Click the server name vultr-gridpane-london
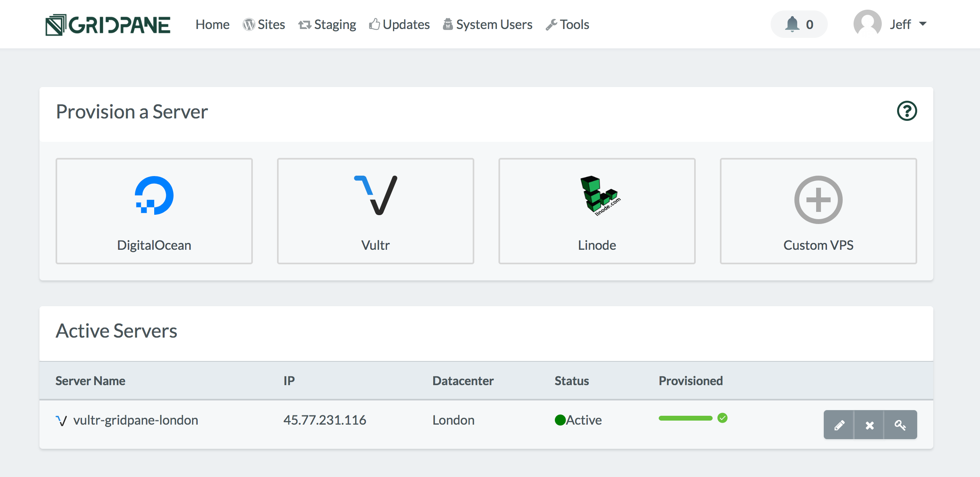The image size is (980, 477). tap(136, 420)
